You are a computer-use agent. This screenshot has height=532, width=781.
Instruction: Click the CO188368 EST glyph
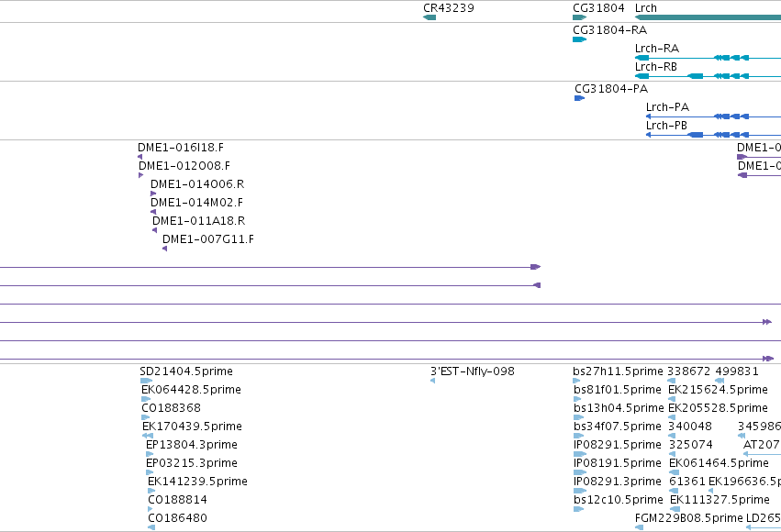tap(145, 417)
